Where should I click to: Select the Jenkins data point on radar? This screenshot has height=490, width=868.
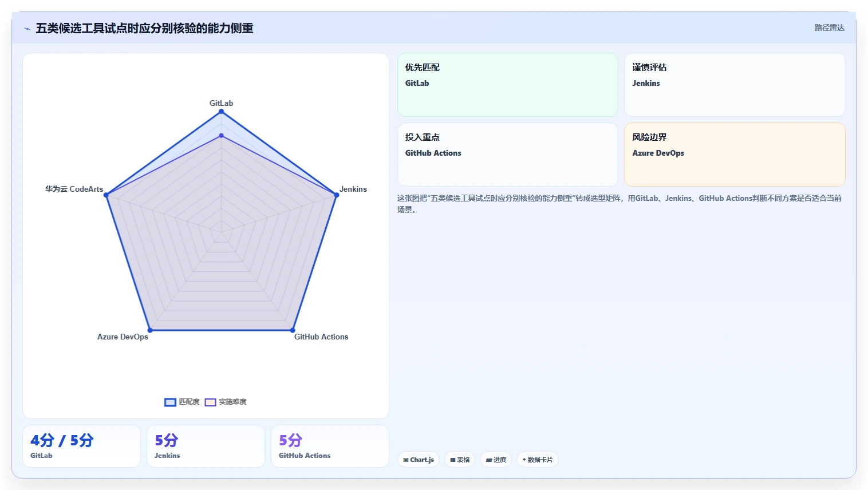(x=337, y=195)
